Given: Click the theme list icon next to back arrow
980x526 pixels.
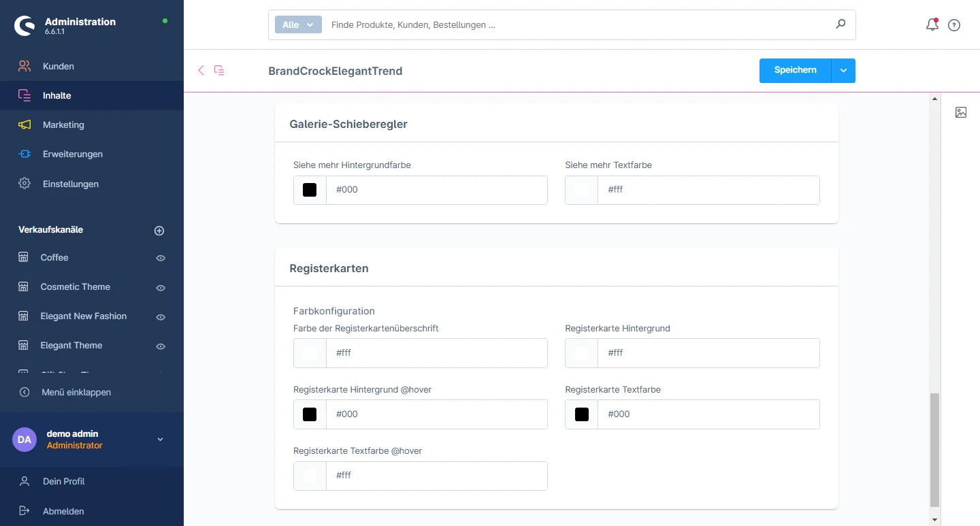Looking at the screenshot, I should (219, 70).
